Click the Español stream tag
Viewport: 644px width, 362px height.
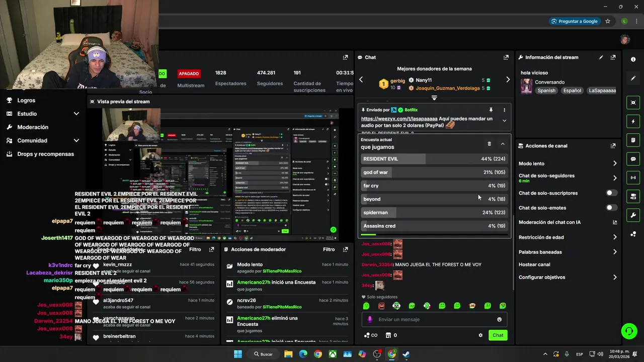pos(572,90)
